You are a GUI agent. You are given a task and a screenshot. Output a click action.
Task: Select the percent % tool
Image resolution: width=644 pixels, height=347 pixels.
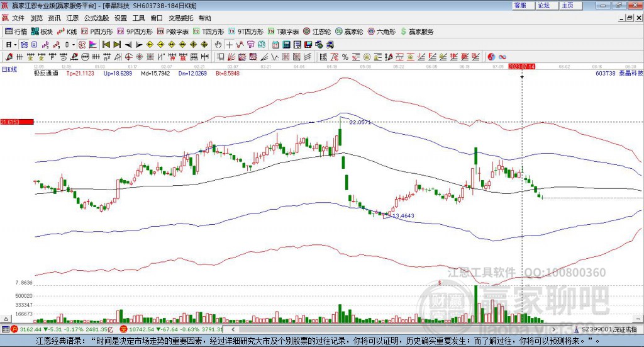[345, 57]
